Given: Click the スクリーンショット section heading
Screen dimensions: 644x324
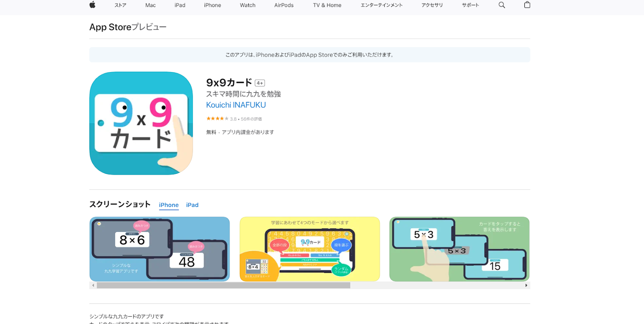Looking at the screenshot, I should pyautogui.click(x=120, y=204).
